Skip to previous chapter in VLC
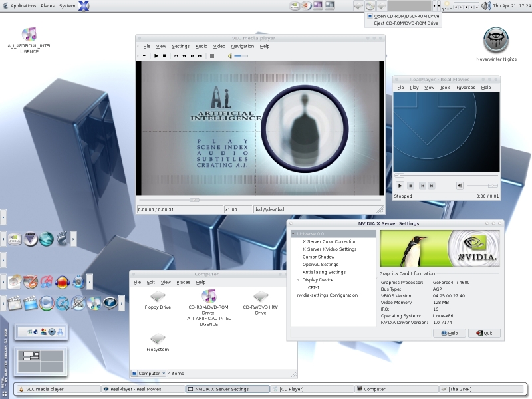532x399 pixels. [x=176, y=56]
